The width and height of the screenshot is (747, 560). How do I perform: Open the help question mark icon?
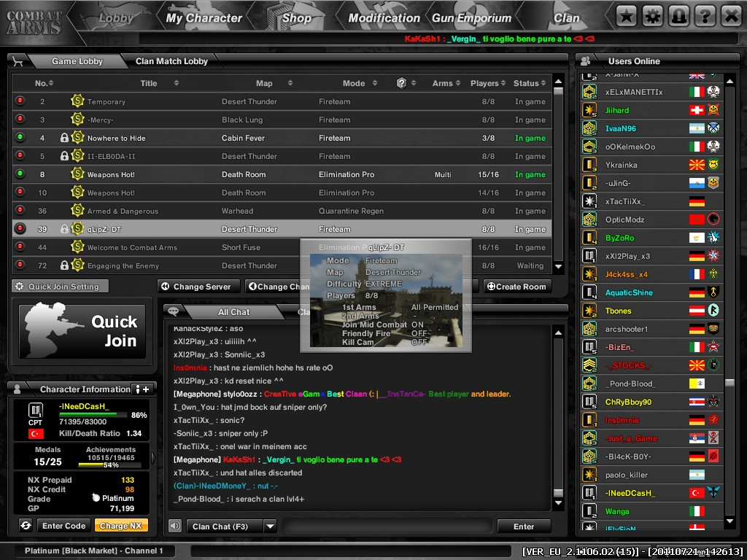point(705,16)
